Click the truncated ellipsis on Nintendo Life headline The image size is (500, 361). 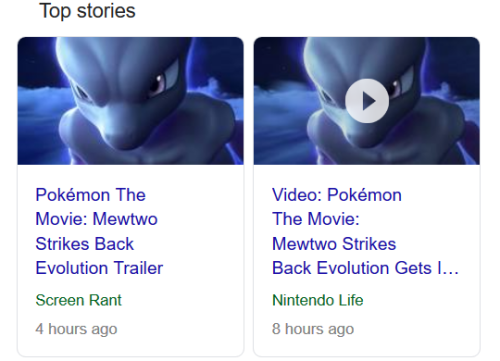(x=452, y=269)
